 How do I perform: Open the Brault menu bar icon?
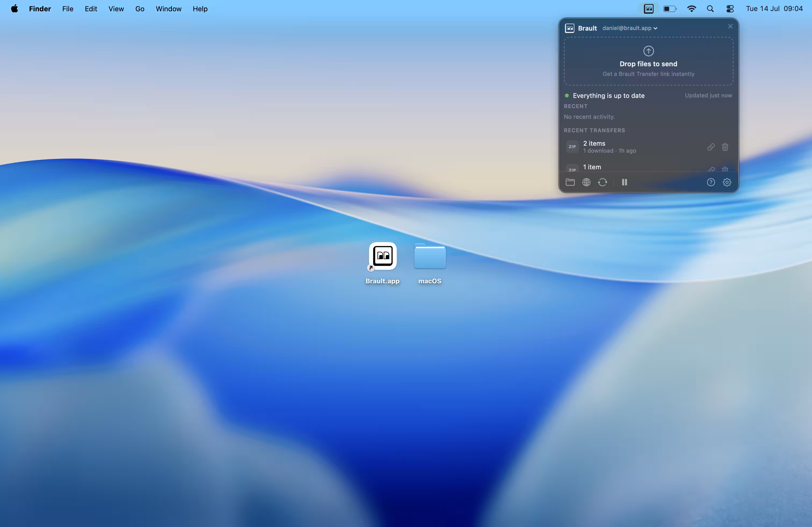click(648, 9)
